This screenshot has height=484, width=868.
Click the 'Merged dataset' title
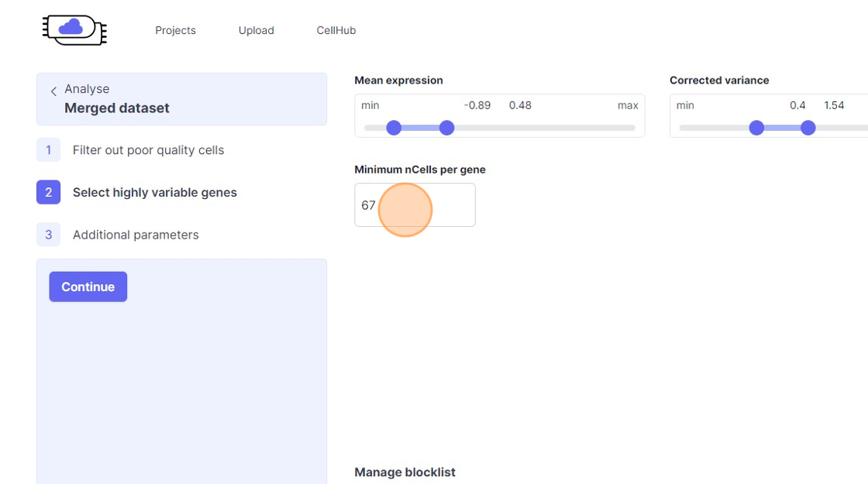point(117,108)
